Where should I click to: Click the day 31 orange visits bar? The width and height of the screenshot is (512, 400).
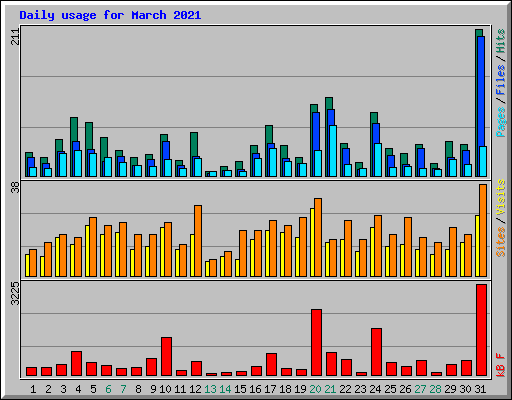[483, 230]
